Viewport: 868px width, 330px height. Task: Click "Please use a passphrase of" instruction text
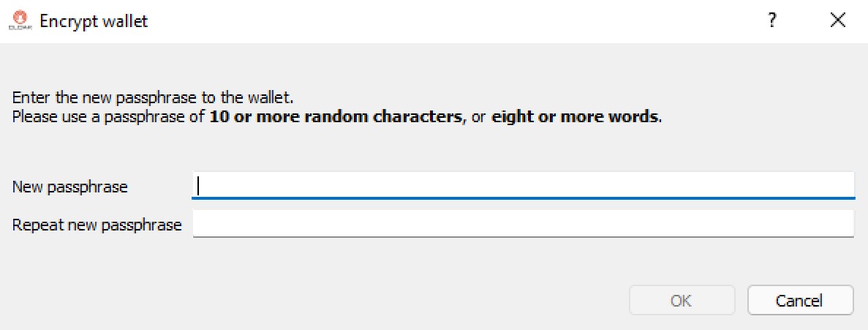(110, 117)
